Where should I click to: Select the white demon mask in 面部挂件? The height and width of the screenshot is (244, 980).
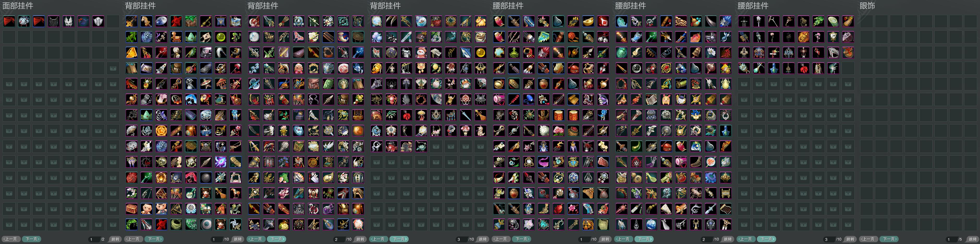tap(69, 21)
